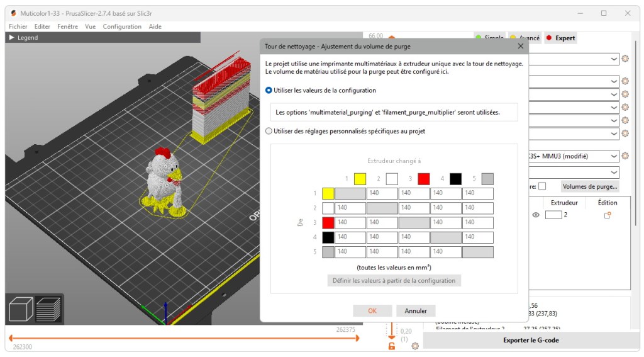Image resolution: width=644 pixels, height=357 pixels.
Task: Toggle object visibility eye icon
Action: (536, 215)
